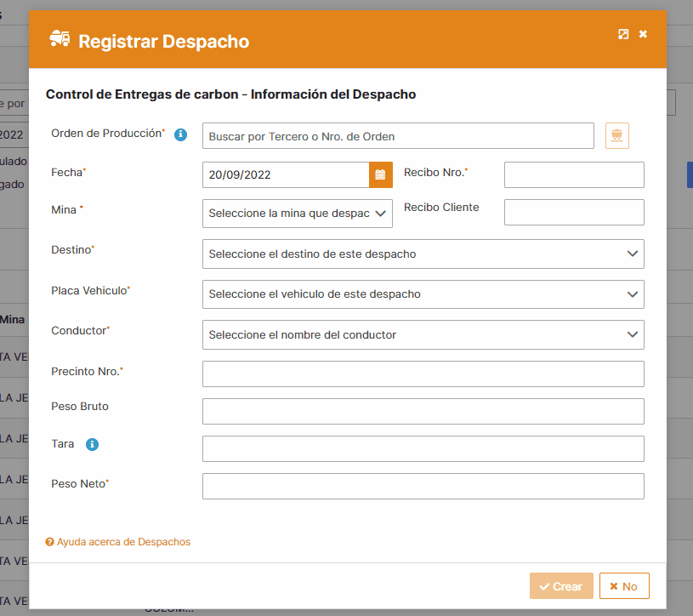Click the Recibo Nro. input field
This screenshot has width=693, height=616.
pos(573,174)
